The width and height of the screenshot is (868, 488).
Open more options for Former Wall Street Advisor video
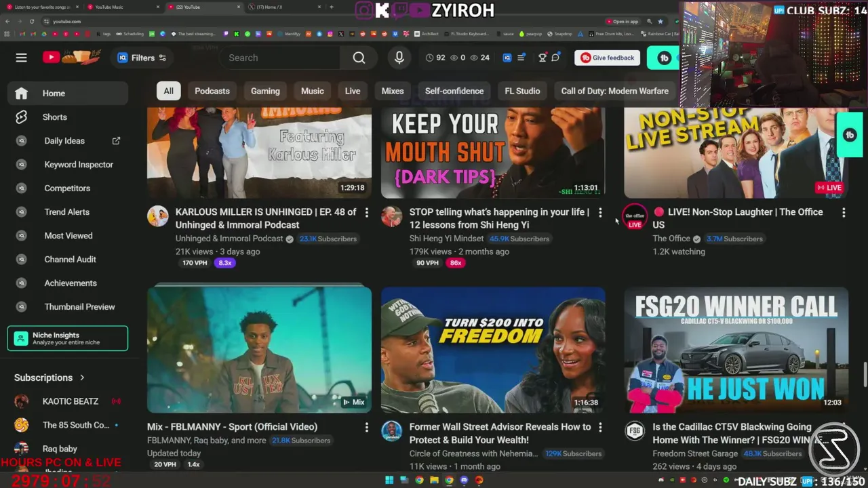pos(600,428)
